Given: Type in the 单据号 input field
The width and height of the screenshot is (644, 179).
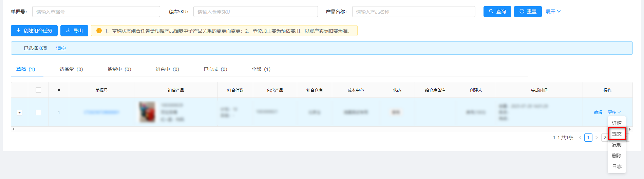Looking at the screenshot, I should point(96,12).
